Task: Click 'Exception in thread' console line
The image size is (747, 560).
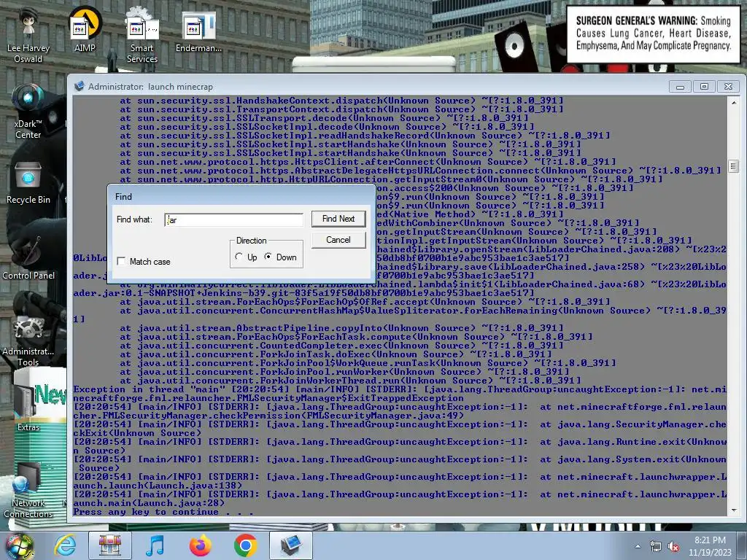Action: pos(400,394)
